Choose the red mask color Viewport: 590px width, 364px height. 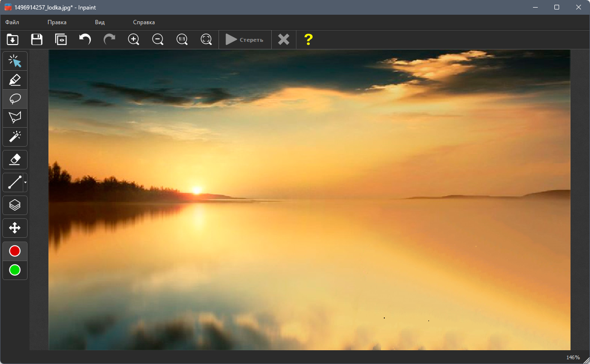(15, 251)
